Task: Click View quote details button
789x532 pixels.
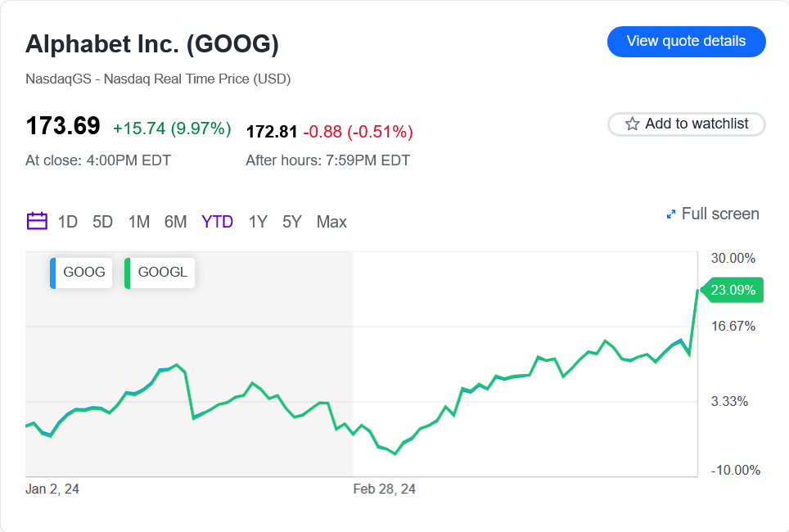Action: tap(687, 41)
